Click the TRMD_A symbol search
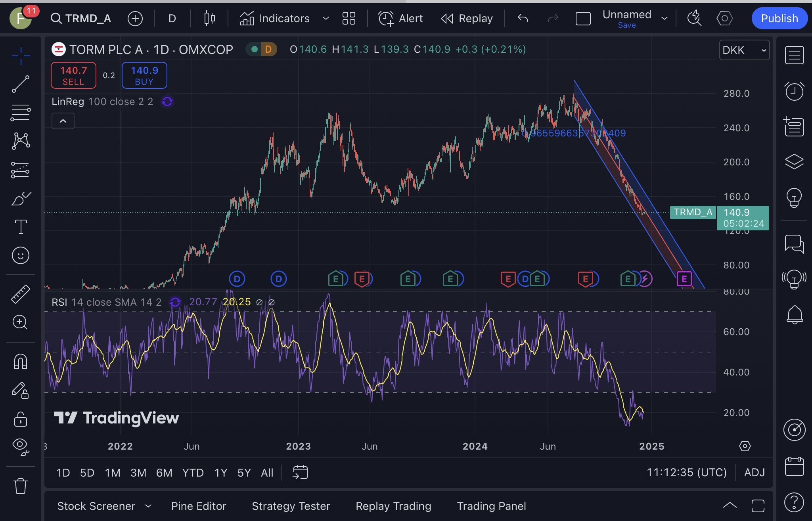 81,18
